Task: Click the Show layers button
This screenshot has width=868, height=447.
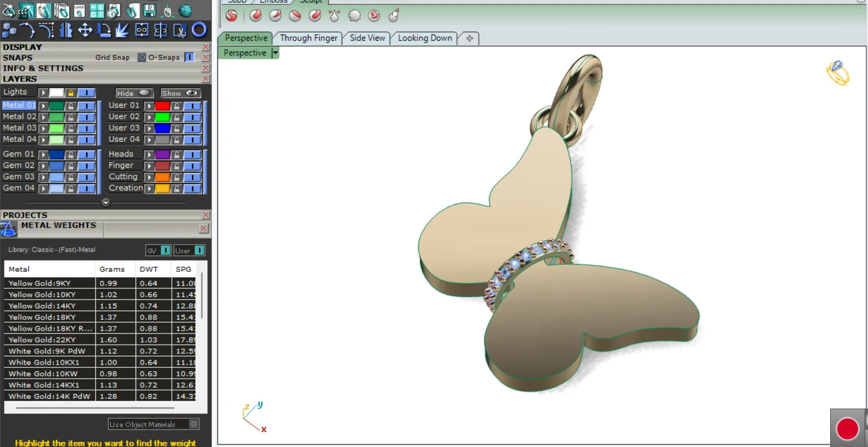Action: [x=180, y=93]
